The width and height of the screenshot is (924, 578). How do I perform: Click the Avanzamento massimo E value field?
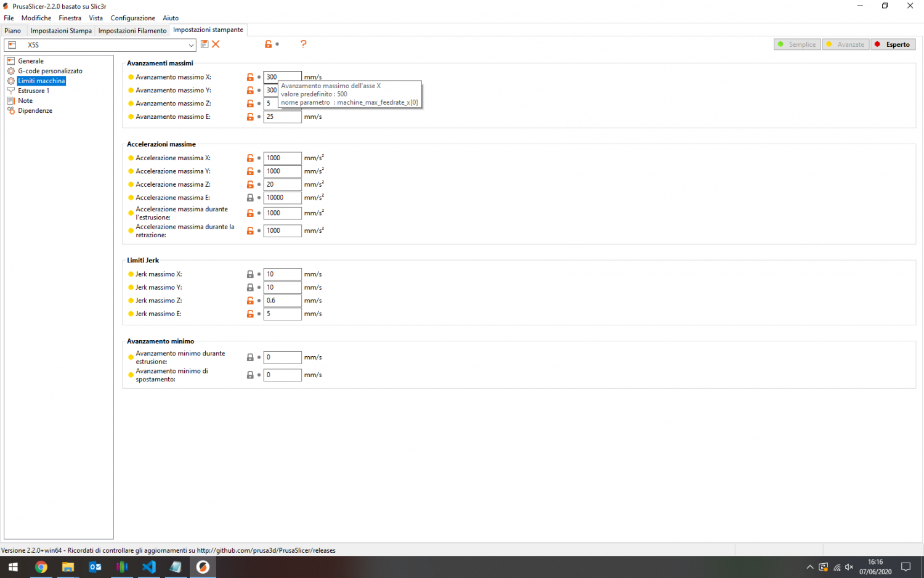283,117
